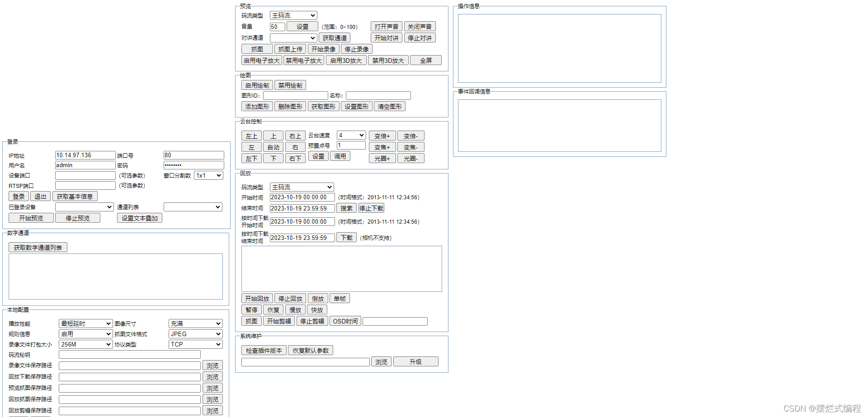Click the 全屏 button

pos(426,61)
